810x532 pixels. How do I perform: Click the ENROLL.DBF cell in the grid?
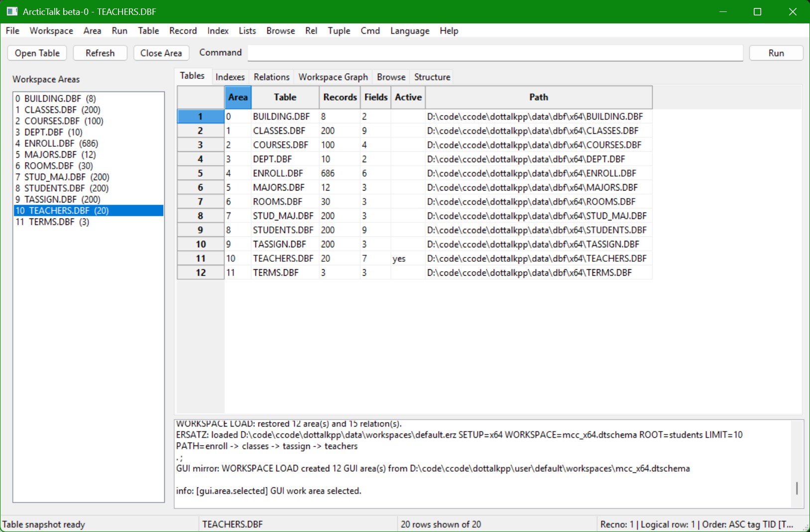pyautogui.click(x=285, y=173)
